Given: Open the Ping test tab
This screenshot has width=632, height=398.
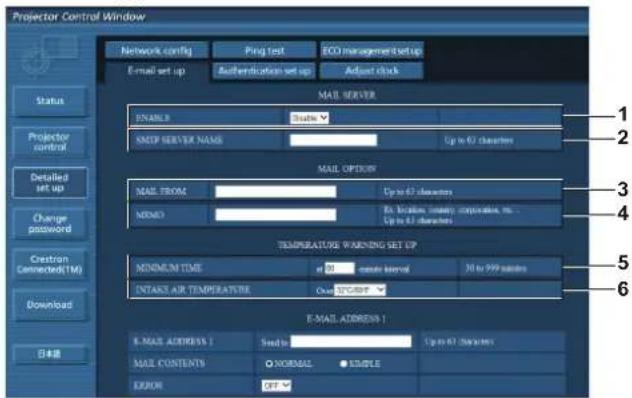Looking at the screenshot, I should click(264, 51).
